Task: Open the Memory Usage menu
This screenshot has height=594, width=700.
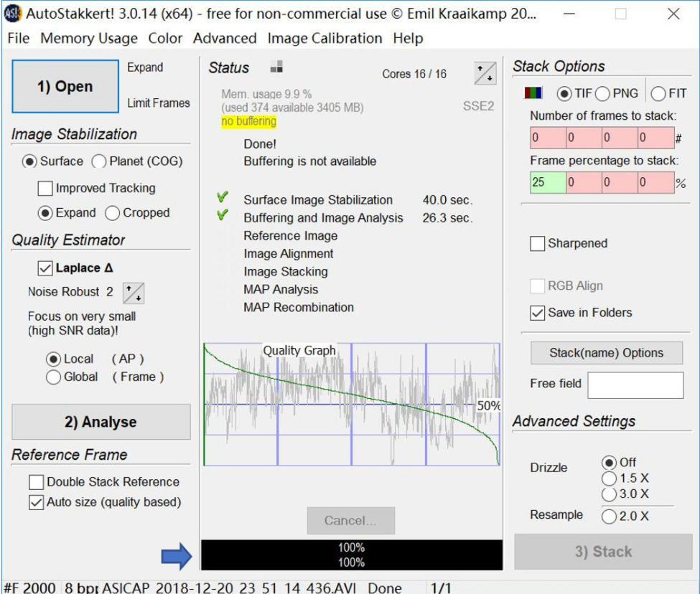Action: pyautogui.click(x=88, y=39)
